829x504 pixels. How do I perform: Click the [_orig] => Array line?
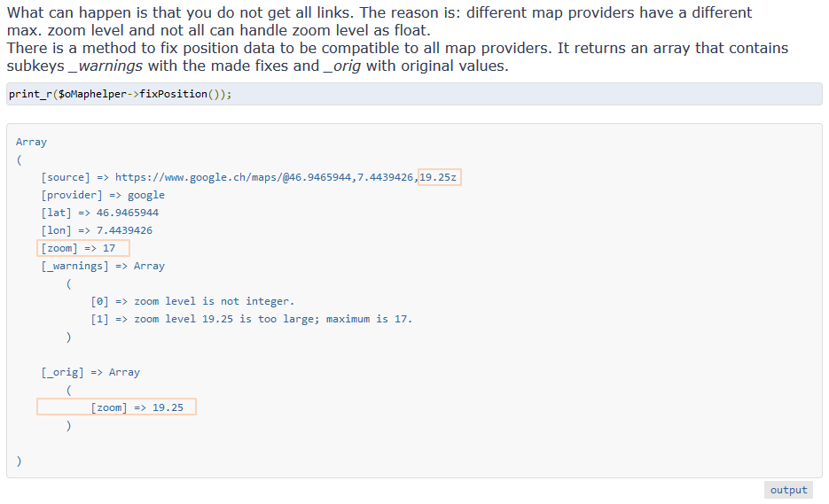pos(90,372)
